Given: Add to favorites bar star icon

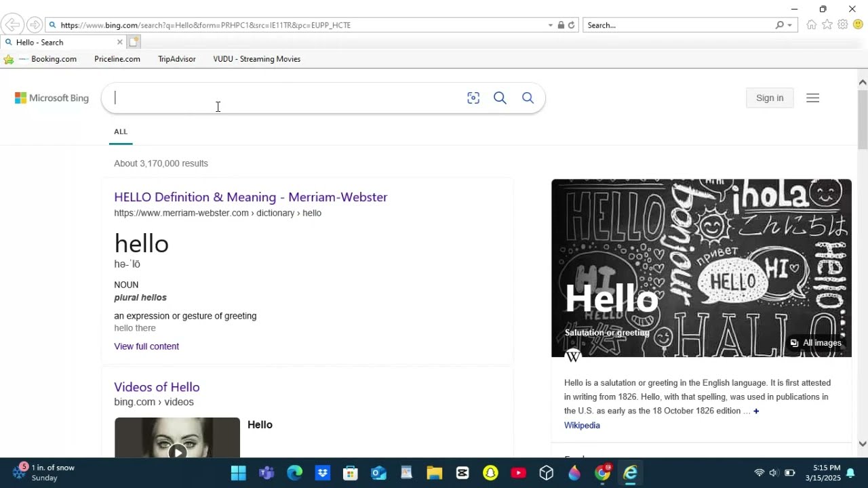Looking at the screenshot, I should pyautogui.click(x=9, y=59).
